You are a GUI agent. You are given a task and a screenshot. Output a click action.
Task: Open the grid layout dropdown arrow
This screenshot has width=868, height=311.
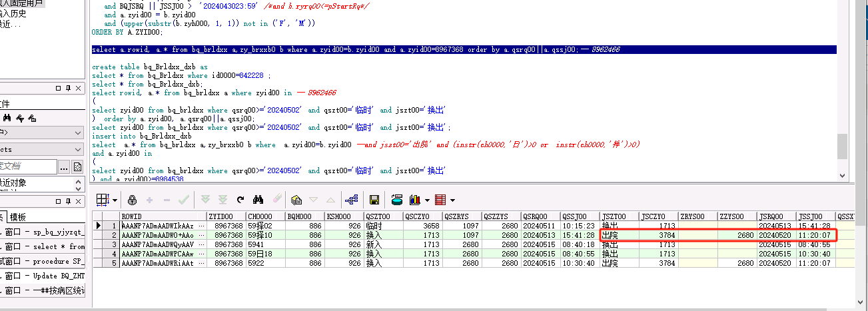[115, 200]
